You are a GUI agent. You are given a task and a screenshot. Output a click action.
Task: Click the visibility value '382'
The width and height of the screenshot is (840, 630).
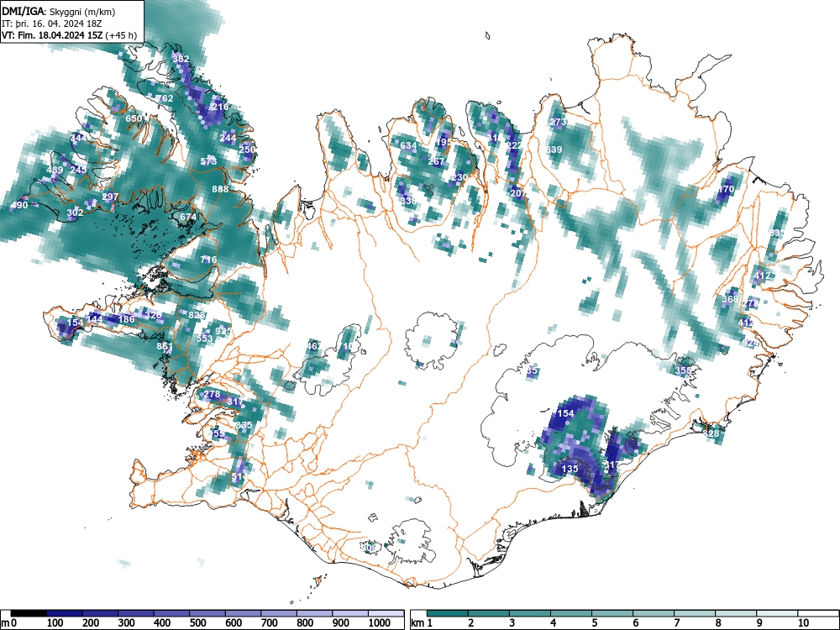(181, 59)
